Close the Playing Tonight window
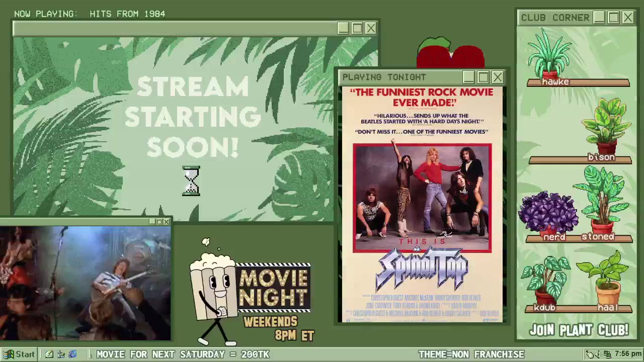 tap(497, 77)
